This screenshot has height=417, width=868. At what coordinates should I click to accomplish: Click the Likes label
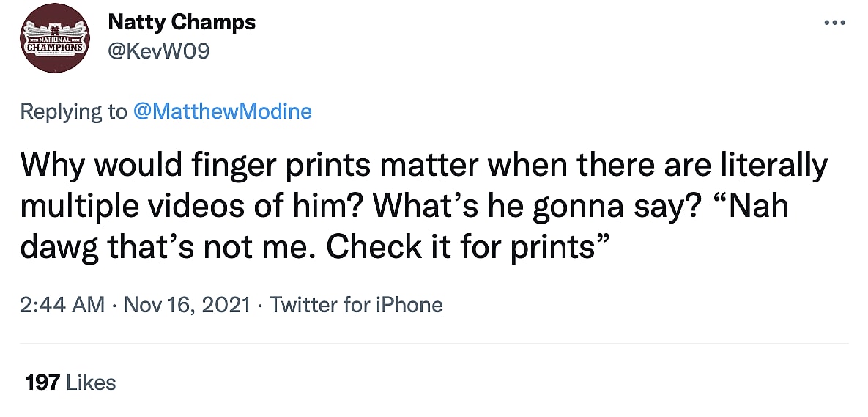click(91, 382)
